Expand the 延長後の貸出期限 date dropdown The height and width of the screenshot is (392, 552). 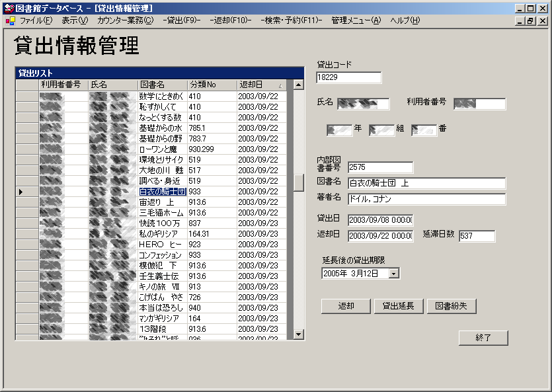(394, 274)
